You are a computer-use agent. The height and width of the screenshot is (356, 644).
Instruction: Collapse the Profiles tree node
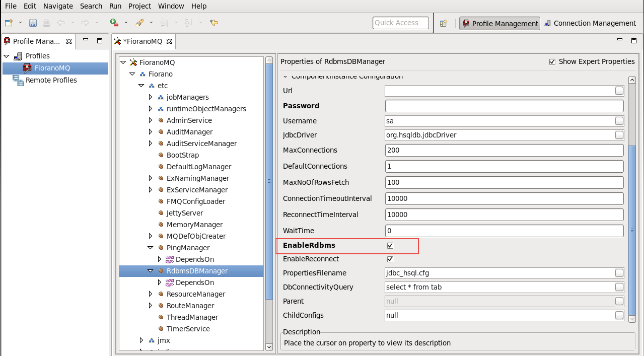tap(7, 56)
